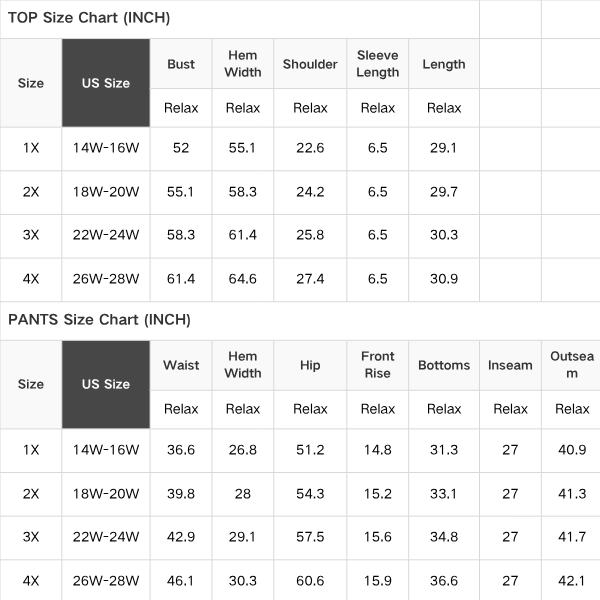The width and height of the screenshot is (600, 600).
Task: Select the 14W-16W cell in top chart
Action: click(x=106, y=148)
